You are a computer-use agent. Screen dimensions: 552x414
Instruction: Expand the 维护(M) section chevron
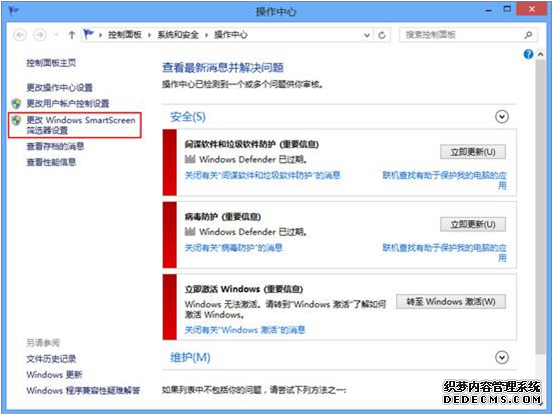[x=502, y=358]
